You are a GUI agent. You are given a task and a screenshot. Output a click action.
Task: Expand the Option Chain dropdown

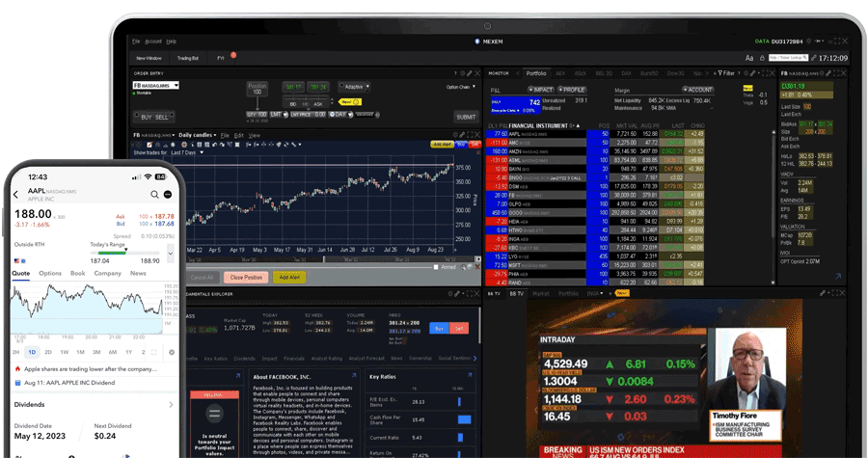[x=461, y=87]
